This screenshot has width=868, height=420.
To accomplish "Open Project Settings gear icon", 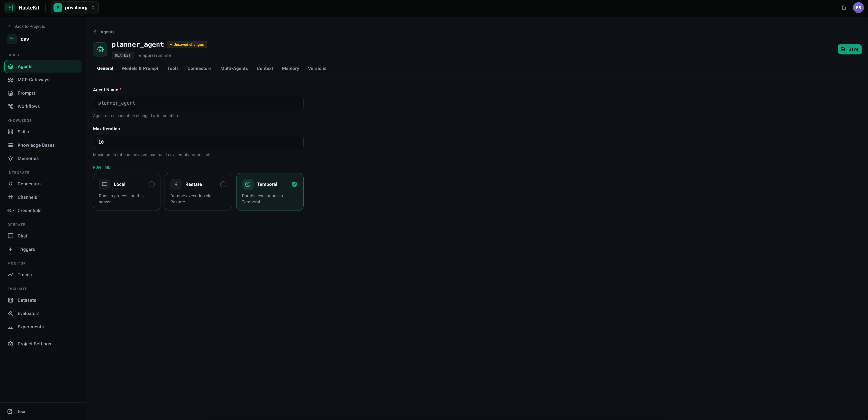I will (11, 344).
